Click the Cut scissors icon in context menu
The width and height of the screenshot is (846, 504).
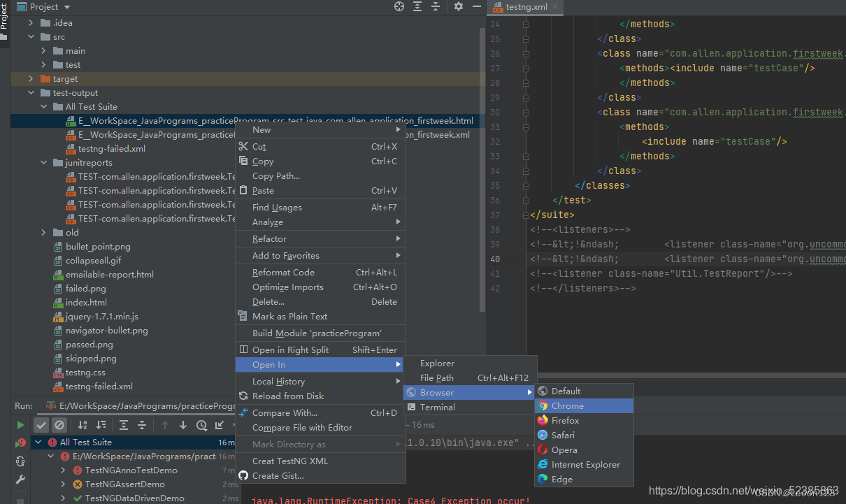(243, 146)
